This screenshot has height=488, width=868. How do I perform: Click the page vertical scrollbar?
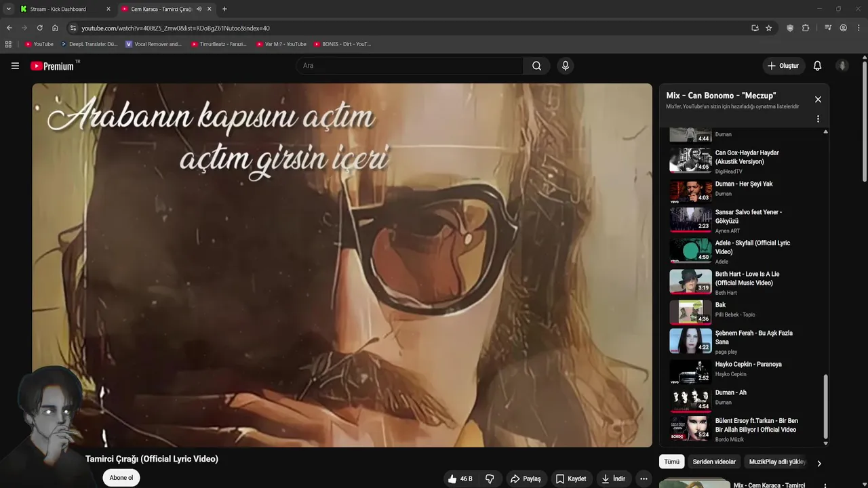coord(865,122)
